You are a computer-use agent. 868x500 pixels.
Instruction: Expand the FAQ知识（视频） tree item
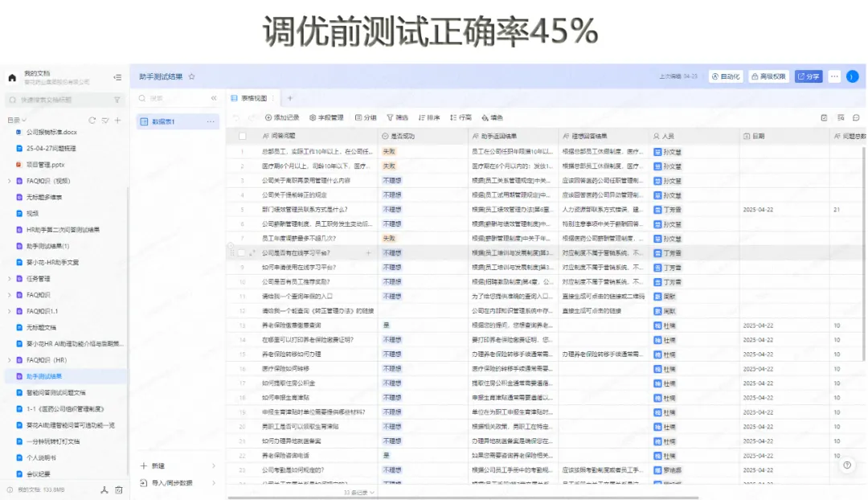[9, 181]
